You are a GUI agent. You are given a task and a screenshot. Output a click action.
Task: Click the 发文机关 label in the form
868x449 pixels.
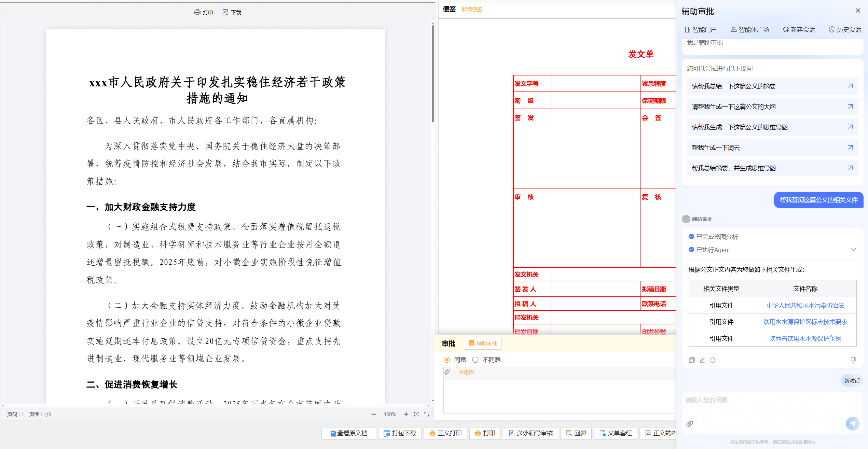[526, 275]
